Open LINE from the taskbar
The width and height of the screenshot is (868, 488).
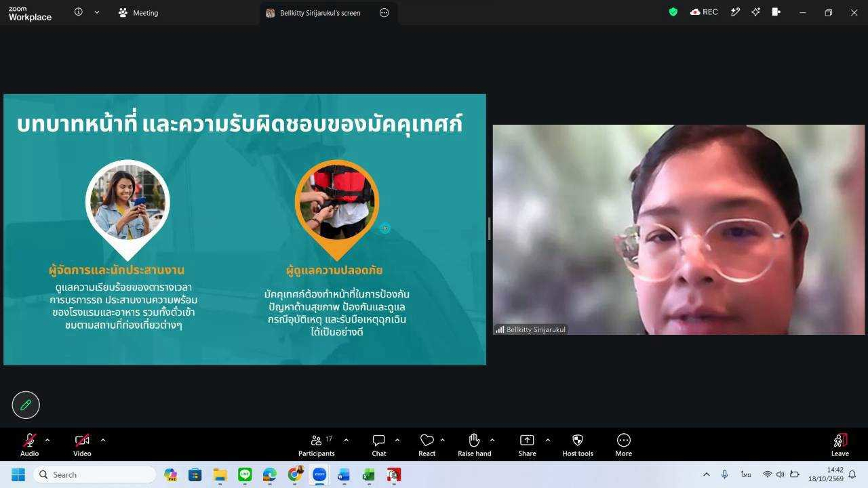tap(245, 474)
